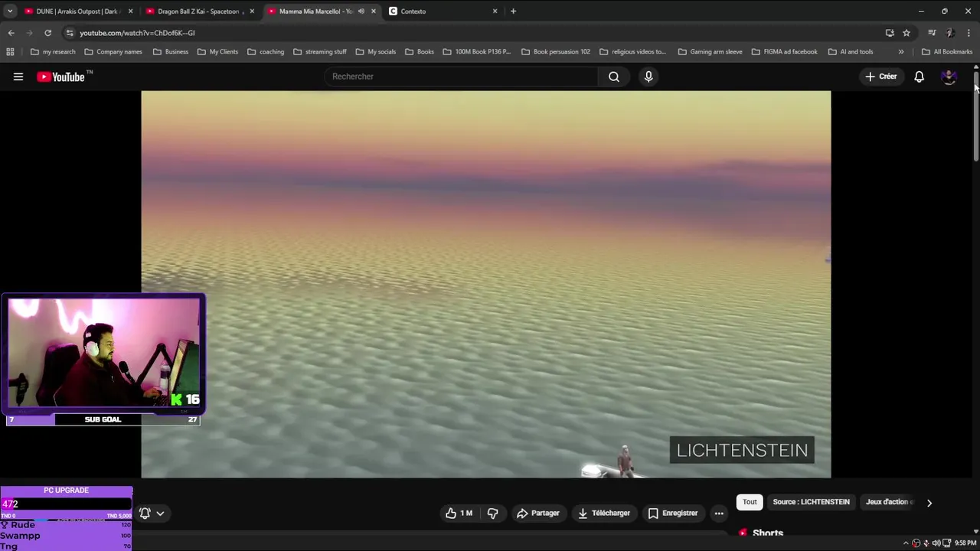Image resolution: width=980 pixels, height=551 pixels.
Task: Open the Company names bookmark folder
Action: tap(113, 52)
